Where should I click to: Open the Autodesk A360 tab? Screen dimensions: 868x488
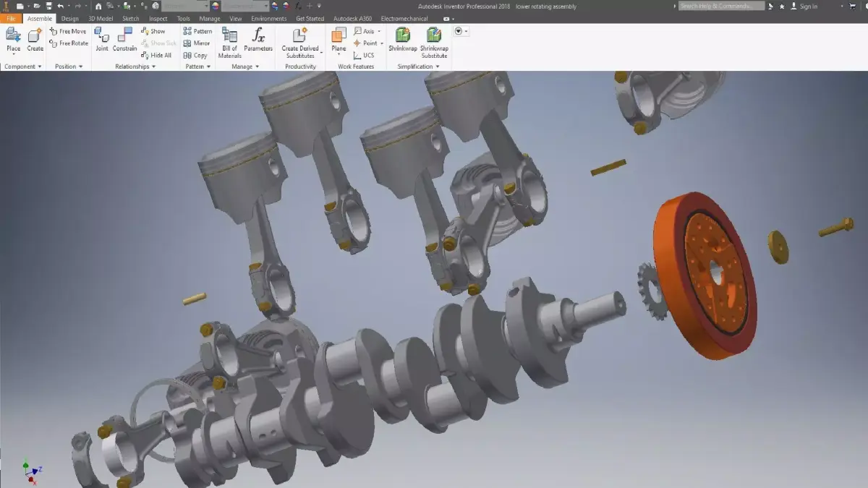tap(353, 18)
